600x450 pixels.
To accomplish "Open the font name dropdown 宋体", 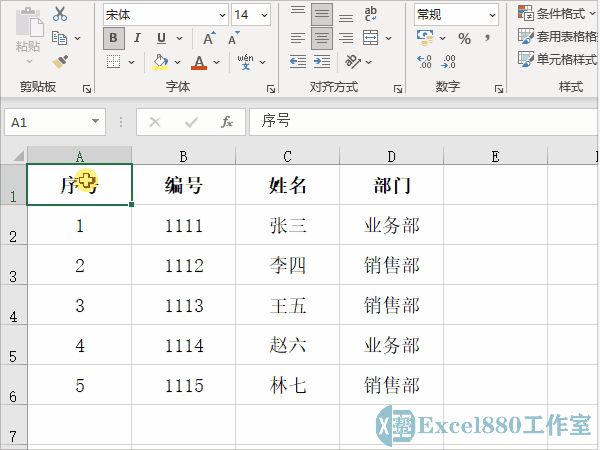I will coord(166,15).
